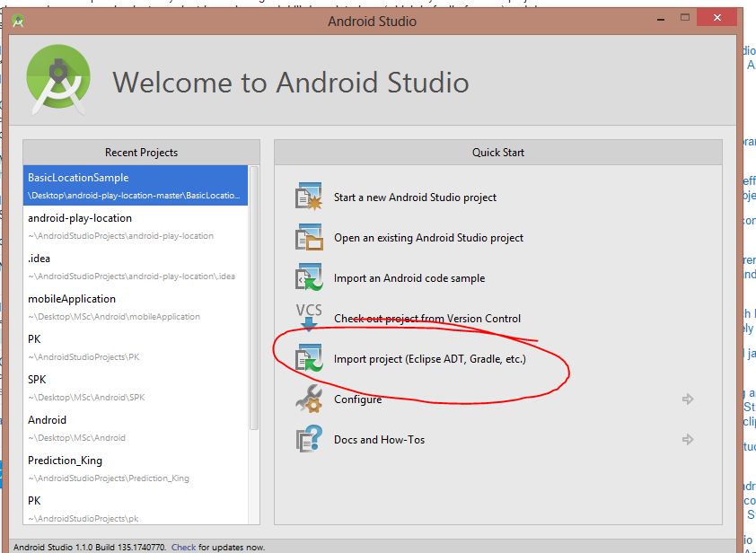
Task: Click the Import an Android code sample icon
Action: (309, 277)
